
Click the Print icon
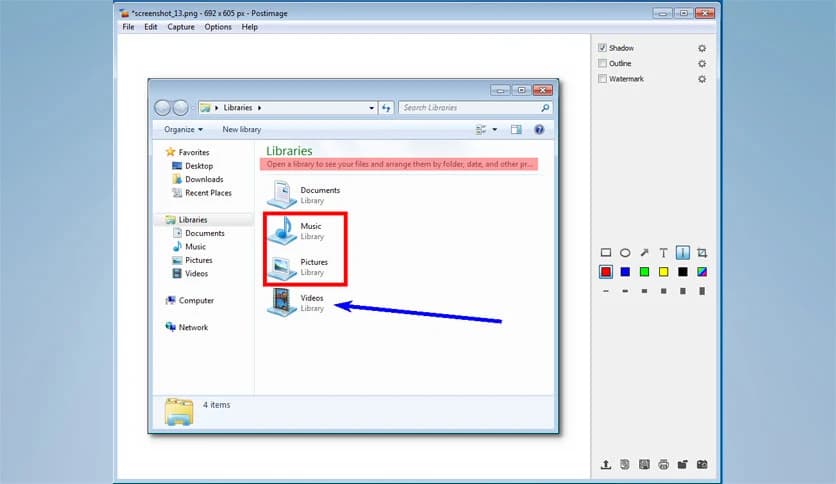[x=663, y=464]
